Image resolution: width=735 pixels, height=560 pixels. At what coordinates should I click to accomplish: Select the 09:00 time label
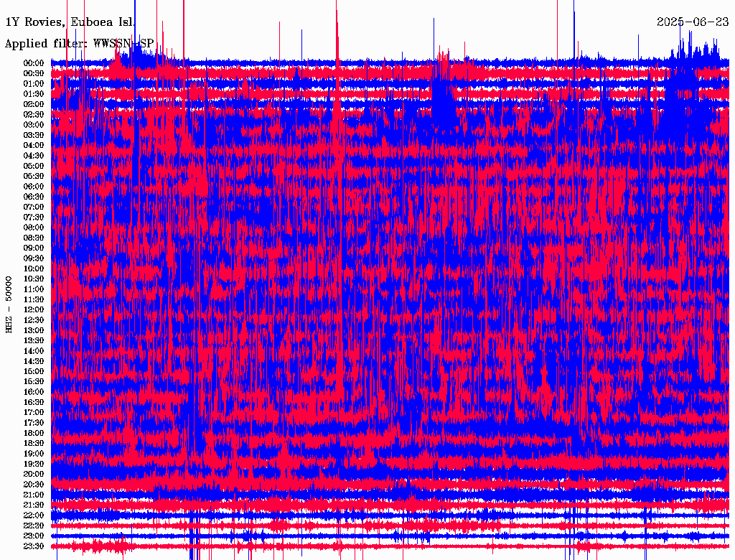point(34,248)
